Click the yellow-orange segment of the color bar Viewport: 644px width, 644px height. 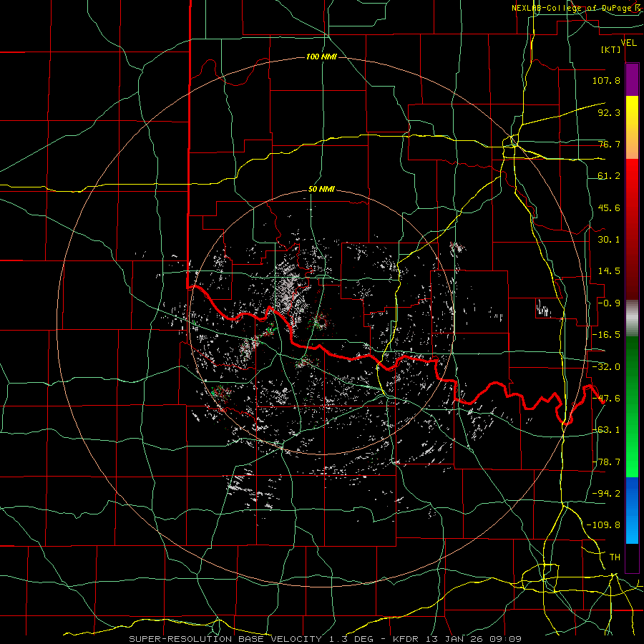(632, 127)
